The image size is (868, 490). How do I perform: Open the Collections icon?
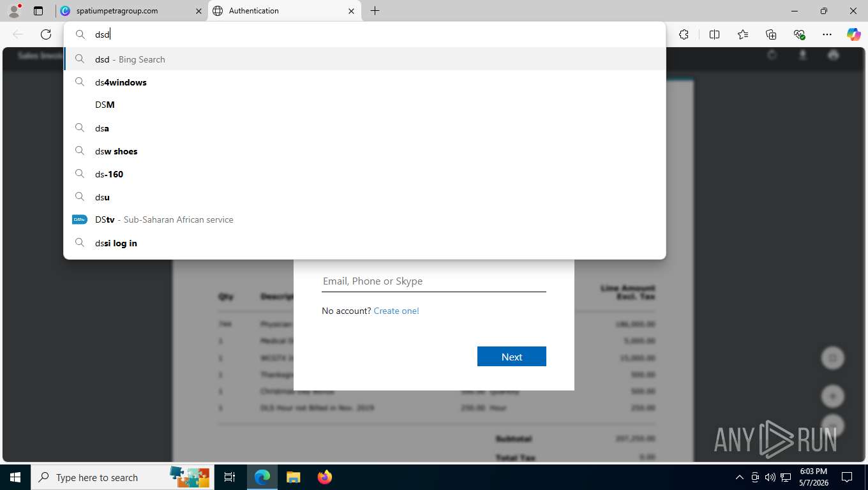[x=771, y=34]
